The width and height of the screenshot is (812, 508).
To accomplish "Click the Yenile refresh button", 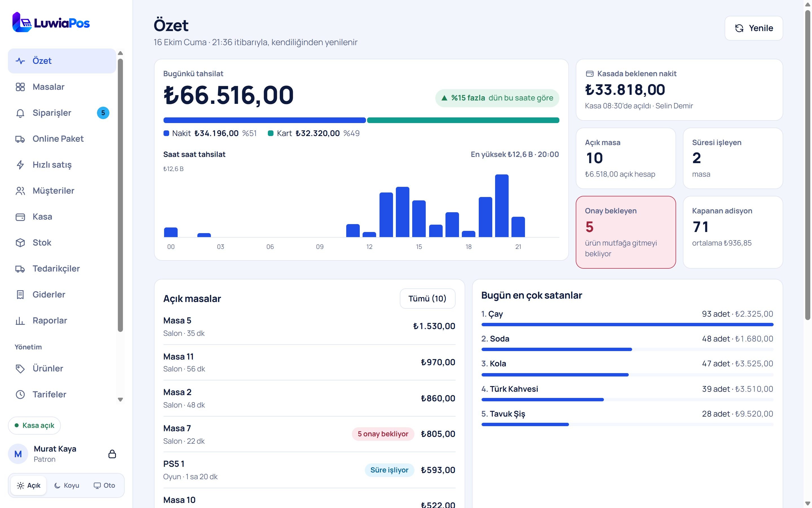I will [754, 28].
